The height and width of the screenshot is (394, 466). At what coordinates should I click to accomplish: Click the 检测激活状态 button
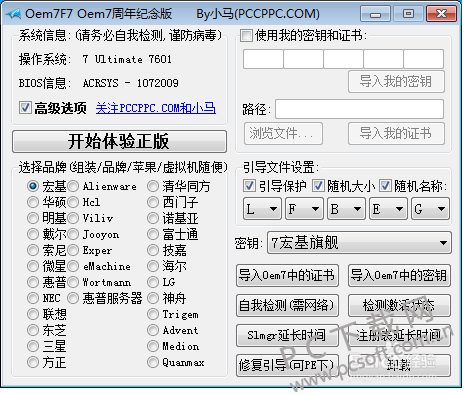(x=399, y=305)
